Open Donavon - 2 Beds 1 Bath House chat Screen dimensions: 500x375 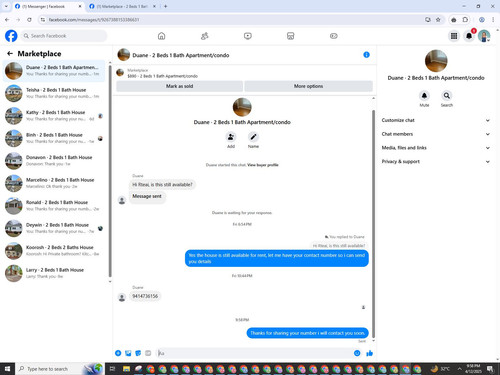pos(54,161)
